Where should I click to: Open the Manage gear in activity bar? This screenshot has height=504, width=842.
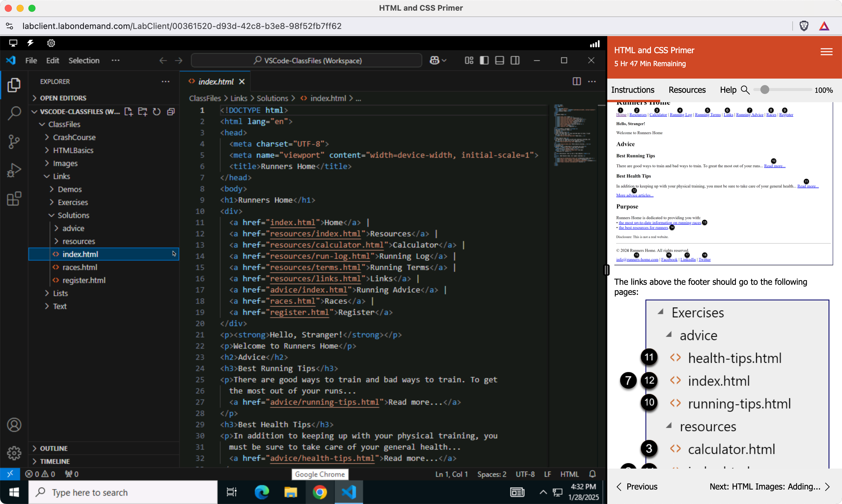(x=14, y=453)
